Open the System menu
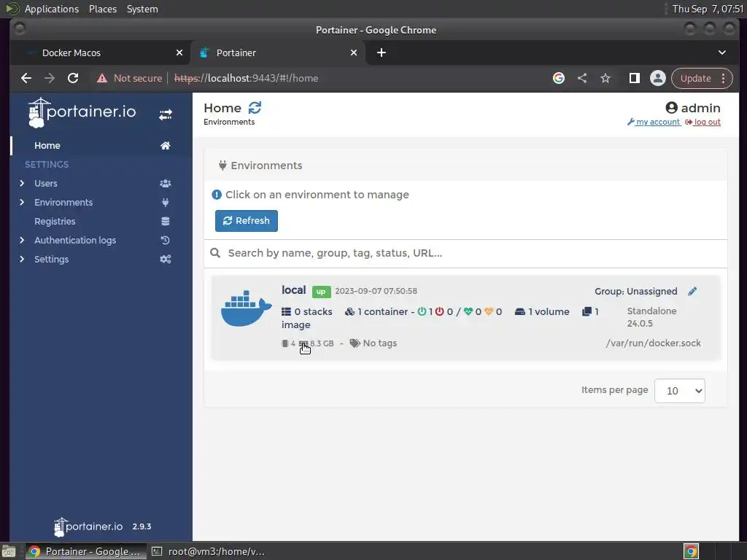Screen dimensions: 747x560 click(142, 9)
